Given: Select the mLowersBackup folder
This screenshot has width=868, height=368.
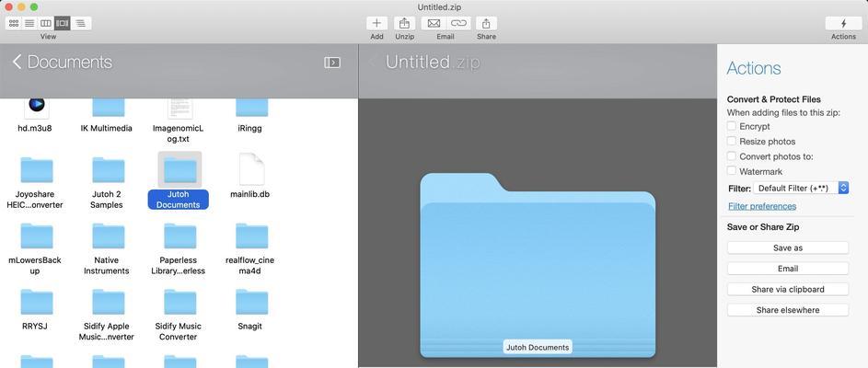Looking at the screenshot, I should (37, 236).
